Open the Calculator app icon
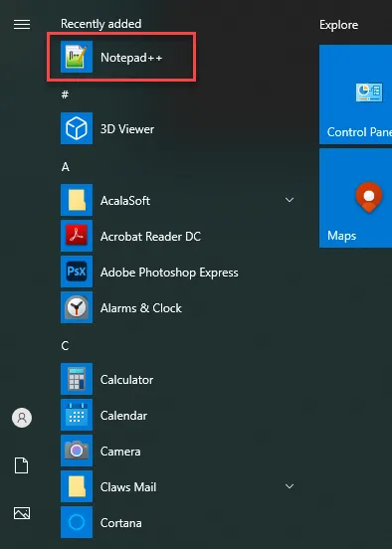This screenshot has width=392, height=549. 77,379
